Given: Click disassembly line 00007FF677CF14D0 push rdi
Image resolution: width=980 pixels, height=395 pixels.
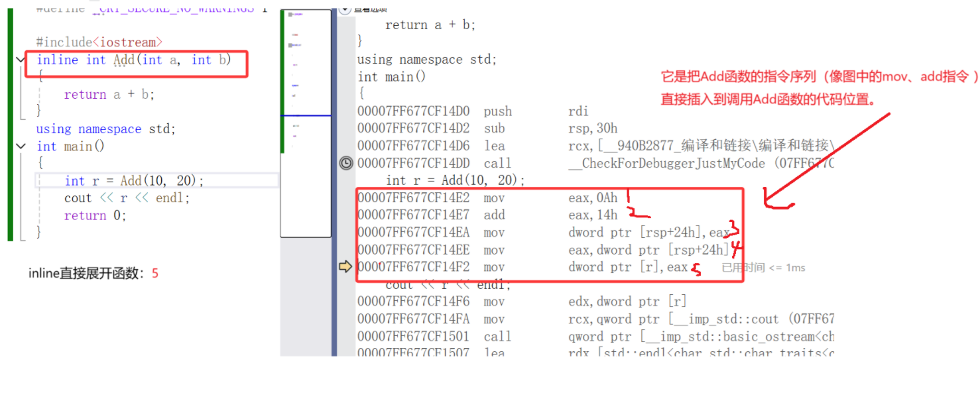Looking at the screenshot, I should click(x=473, y=111).
